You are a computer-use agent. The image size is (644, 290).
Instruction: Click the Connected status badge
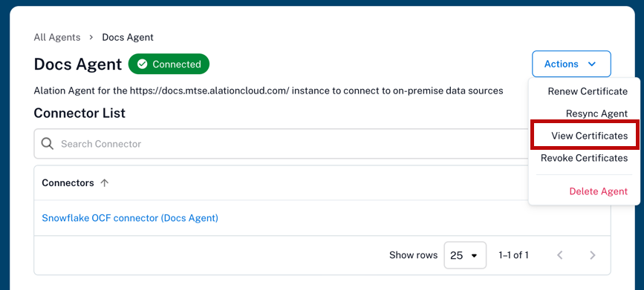click(x=169, y=64)
